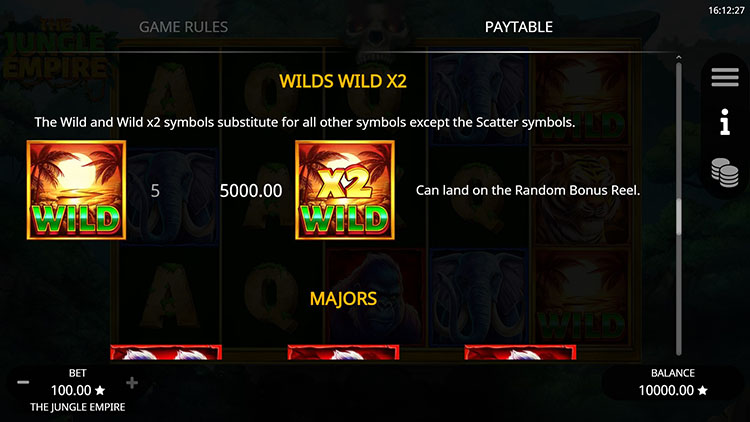
Task: Click the 100.00 bet amount value
Action: (71, 390)
